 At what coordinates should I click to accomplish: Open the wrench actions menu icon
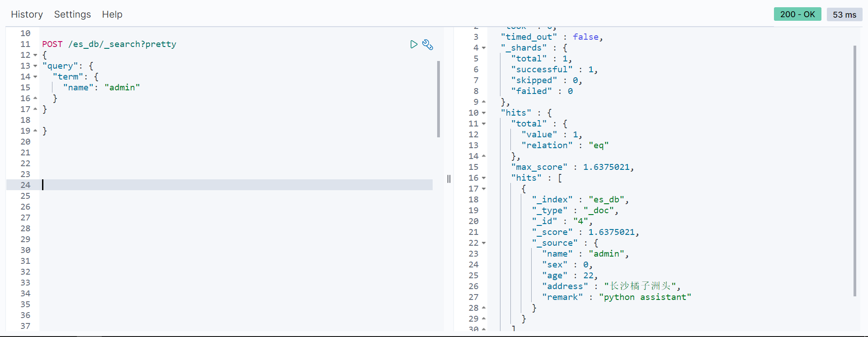pos(428,44)
